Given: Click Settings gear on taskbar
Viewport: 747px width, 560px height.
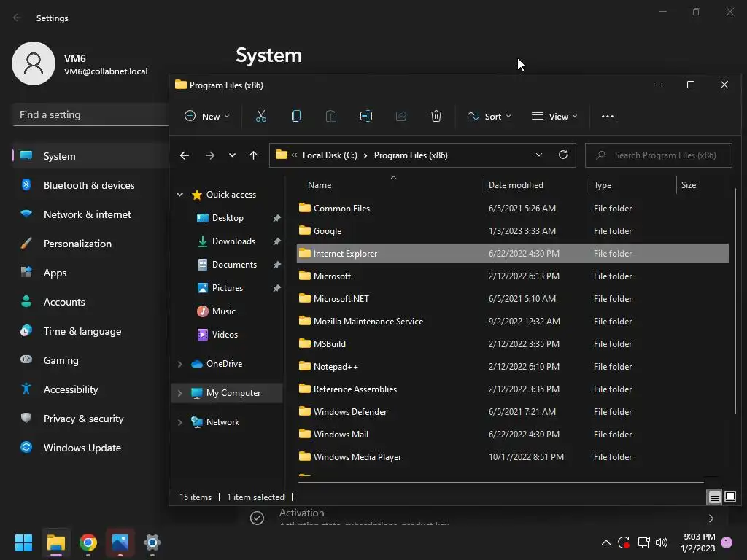Looking at the screenshot, I should pos(152,542).
